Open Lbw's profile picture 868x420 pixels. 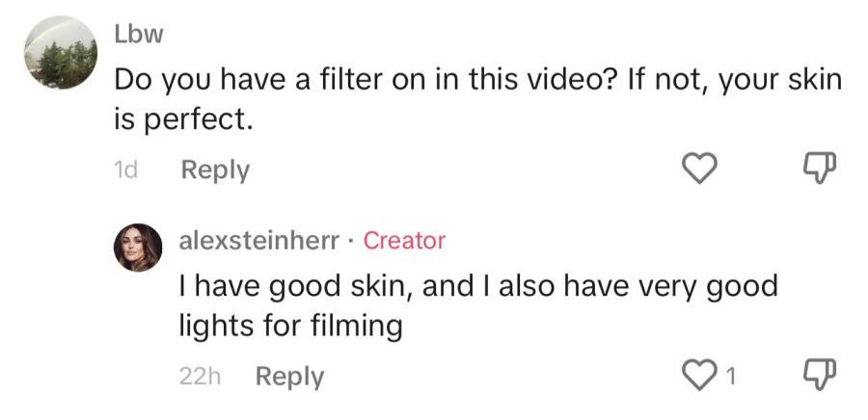pos(61,52)
